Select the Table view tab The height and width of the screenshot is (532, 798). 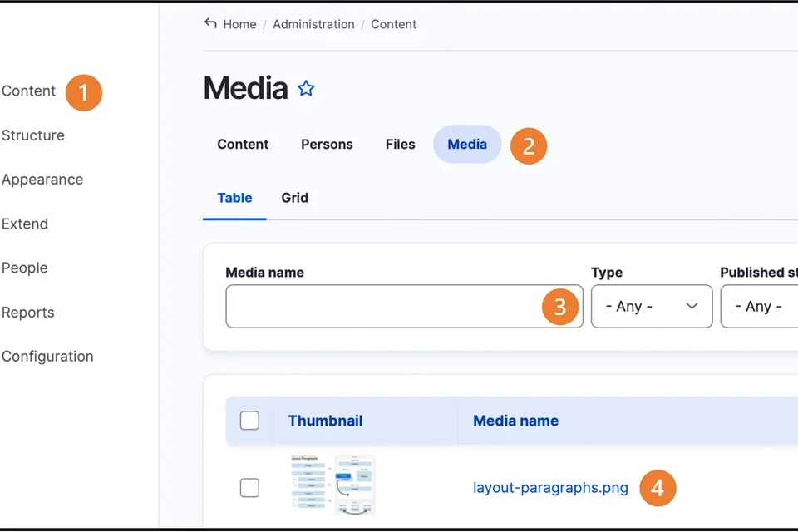pos(234,198)
